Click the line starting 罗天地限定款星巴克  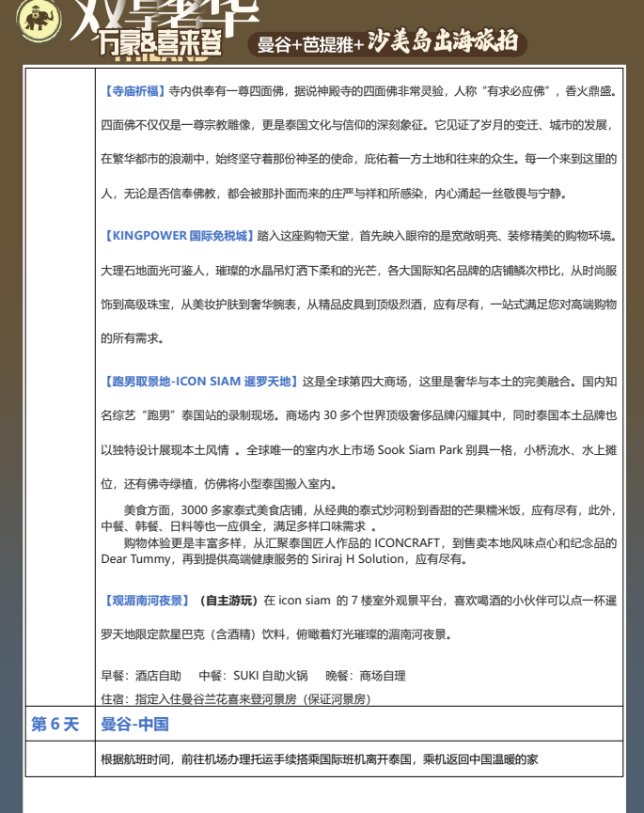point(276,634)
